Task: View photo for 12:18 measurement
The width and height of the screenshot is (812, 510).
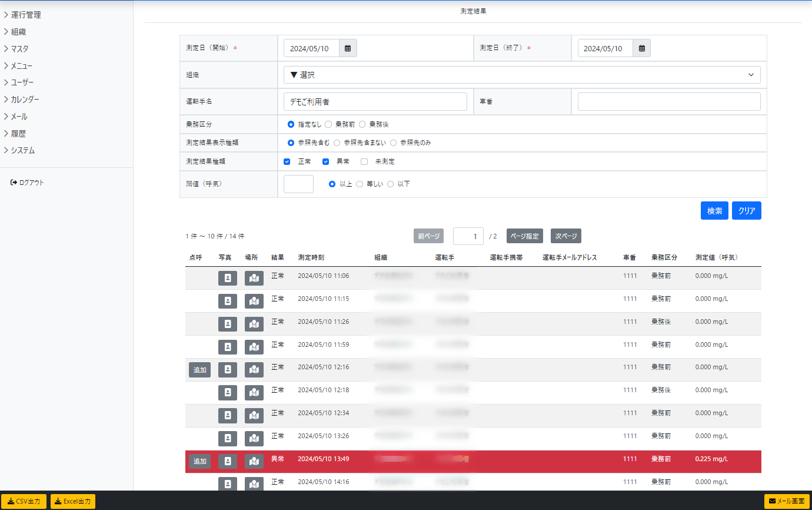Action: tap(228, 392)
